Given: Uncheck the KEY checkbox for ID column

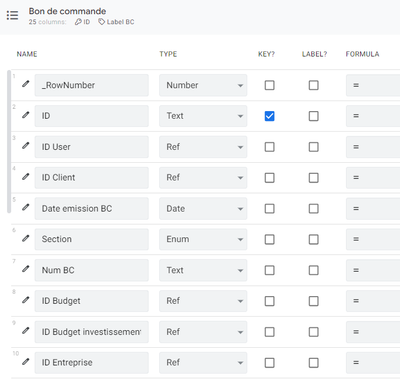Looking at the screenshot, I should click(x=269, y=116).
